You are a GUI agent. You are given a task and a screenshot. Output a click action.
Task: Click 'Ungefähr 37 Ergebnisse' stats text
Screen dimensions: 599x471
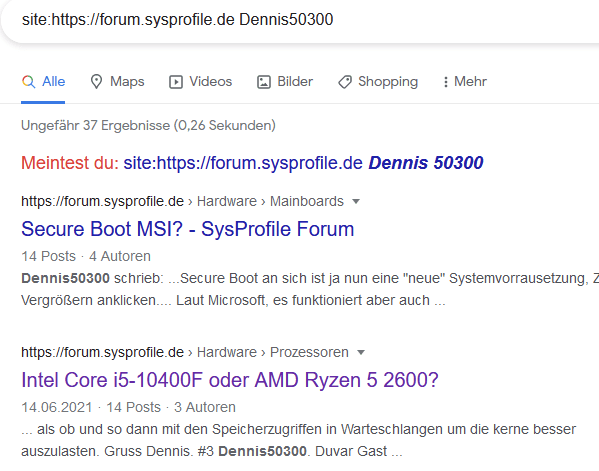[148, 125]
